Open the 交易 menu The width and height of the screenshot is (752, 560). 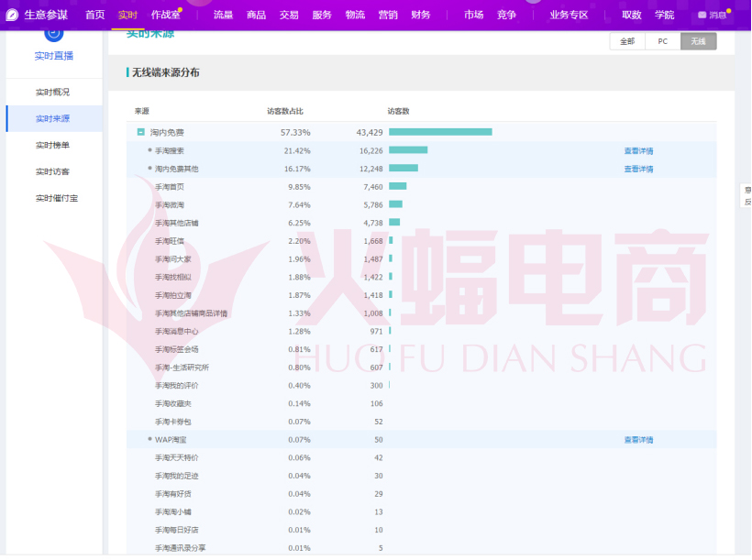[289, 15]
